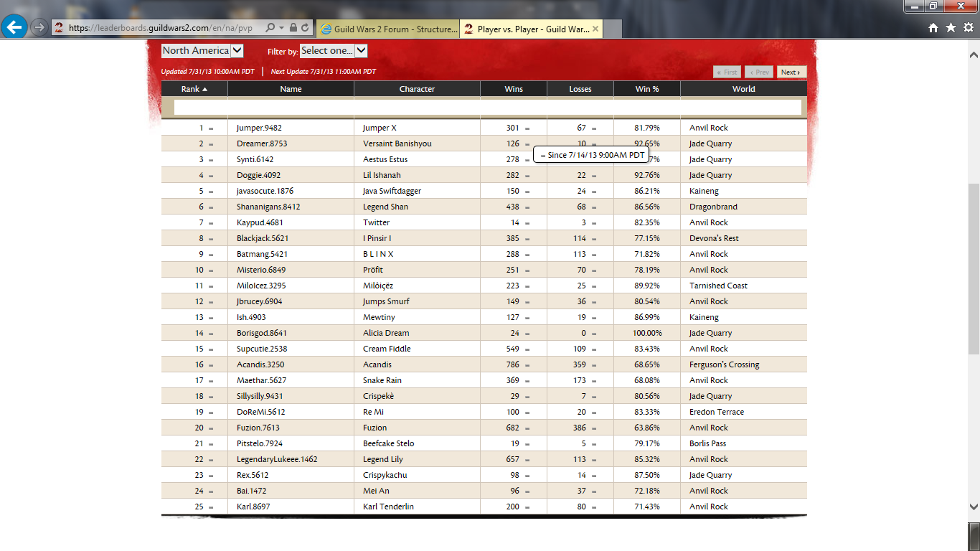Image resolution: width=980 pixels, height=551 pixels.
Task: Click losses change indicator for Jumper.9482
Action: (x=594, y=128)
